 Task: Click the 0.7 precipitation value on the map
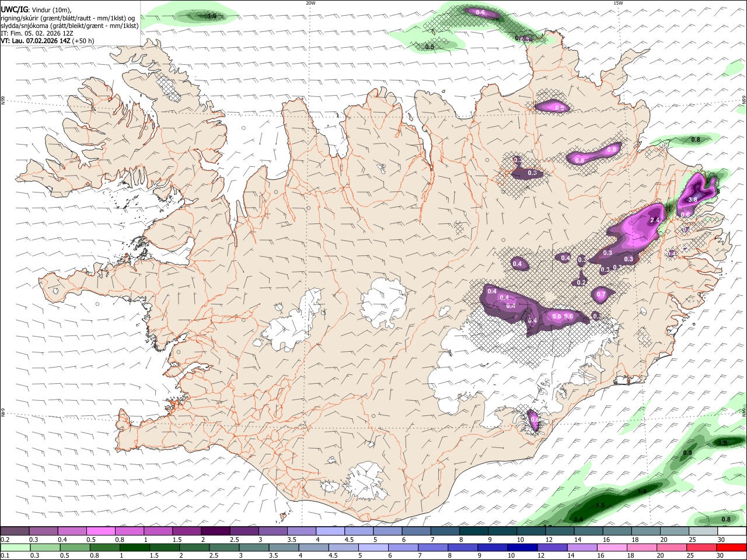tap(601, 295)
